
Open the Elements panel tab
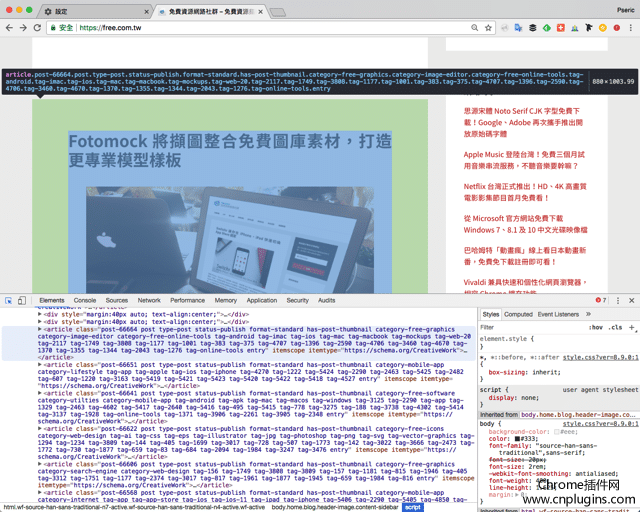[x=52, y=300]
